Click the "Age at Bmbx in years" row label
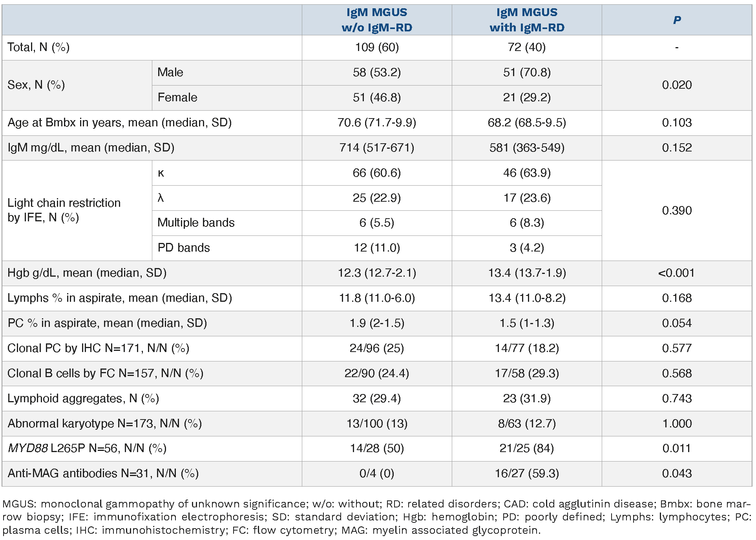 click(120, 122)
